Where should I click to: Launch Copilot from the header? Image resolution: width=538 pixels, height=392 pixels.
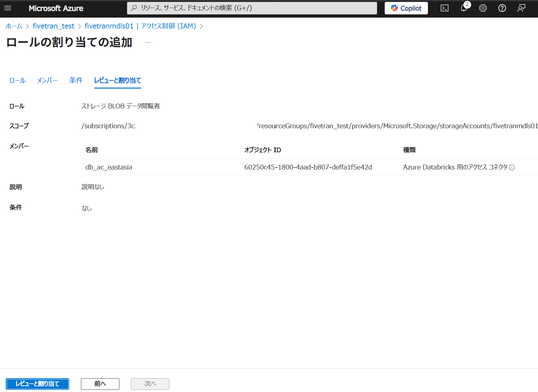(x=406, y=8)
